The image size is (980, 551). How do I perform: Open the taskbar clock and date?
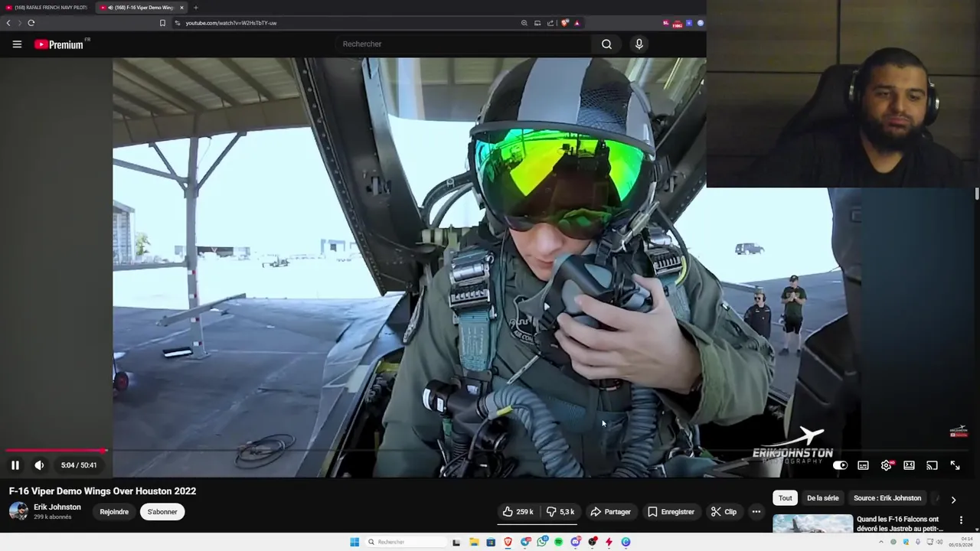[x=961, y=542]
